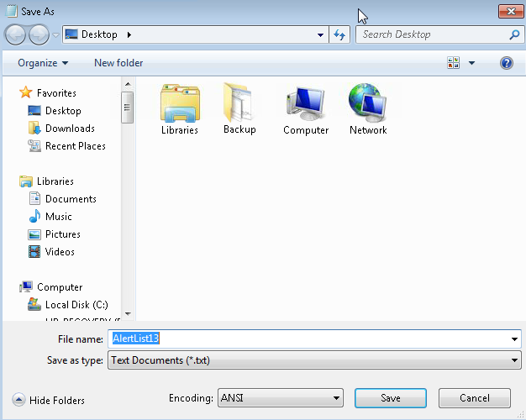The image size is (526, 420).
Task: Click the Libraries icon in navigation pane
Action: click(26, 181)
